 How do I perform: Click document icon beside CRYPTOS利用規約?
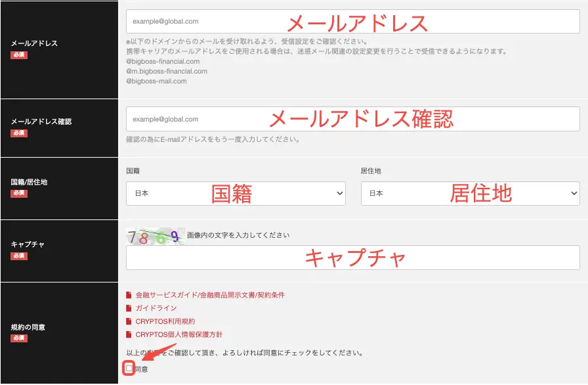[x=129, y=321]
